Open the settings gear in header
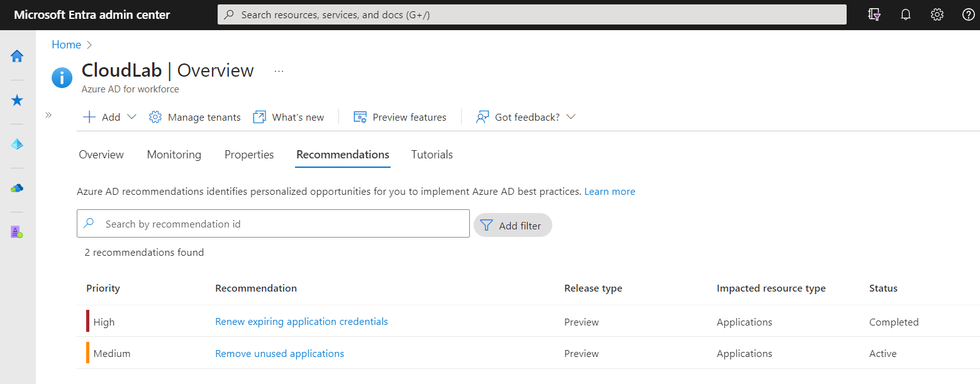The width and height of the screenshot is (980, 384). click(x=937, y=14)
